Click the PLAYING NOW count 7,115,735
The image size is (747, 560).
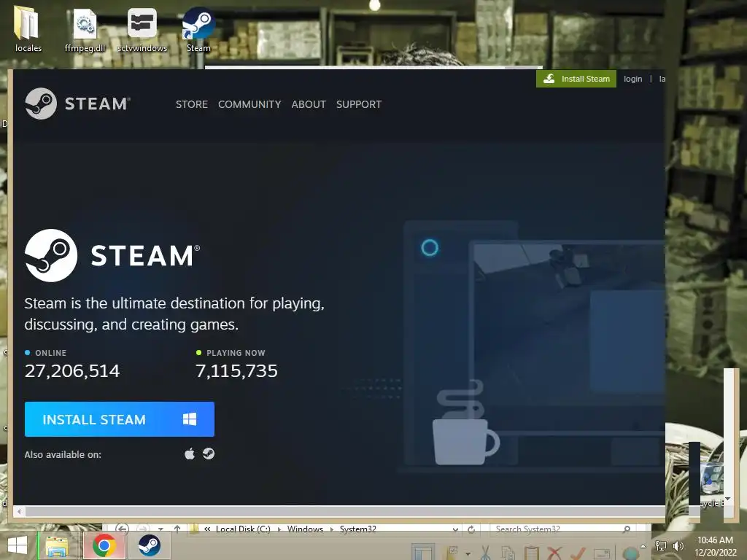[237, 371]
